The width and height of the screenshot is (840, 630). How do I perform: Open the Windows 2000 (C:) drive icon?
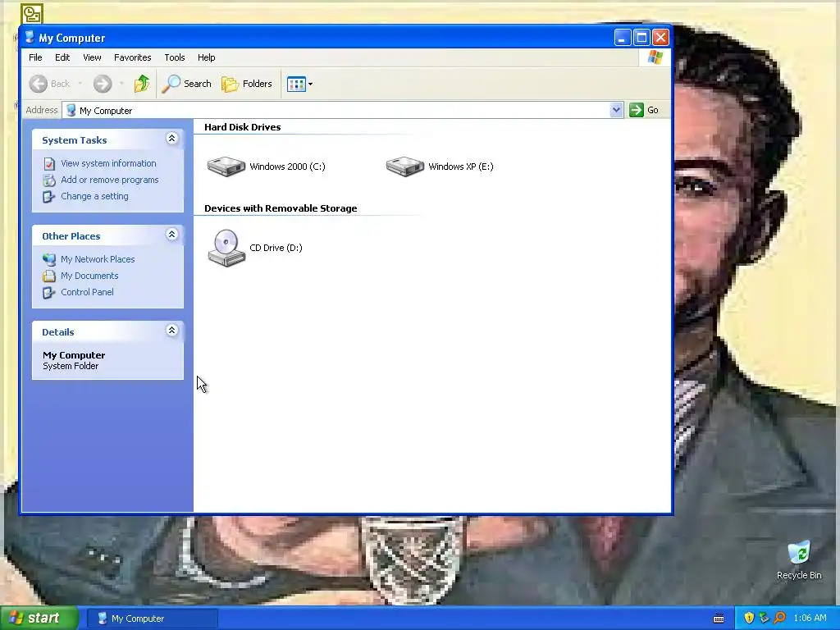[226, 167]
